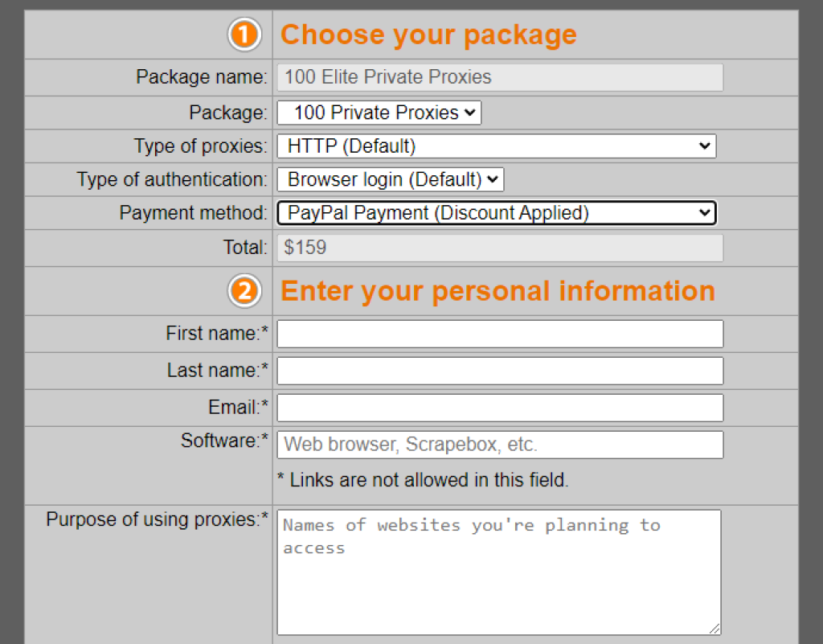Viewport: 823px width, 644px height.
Task: Open the 100 Private Proxies package dropdown
Action: (x=379, y=113)
